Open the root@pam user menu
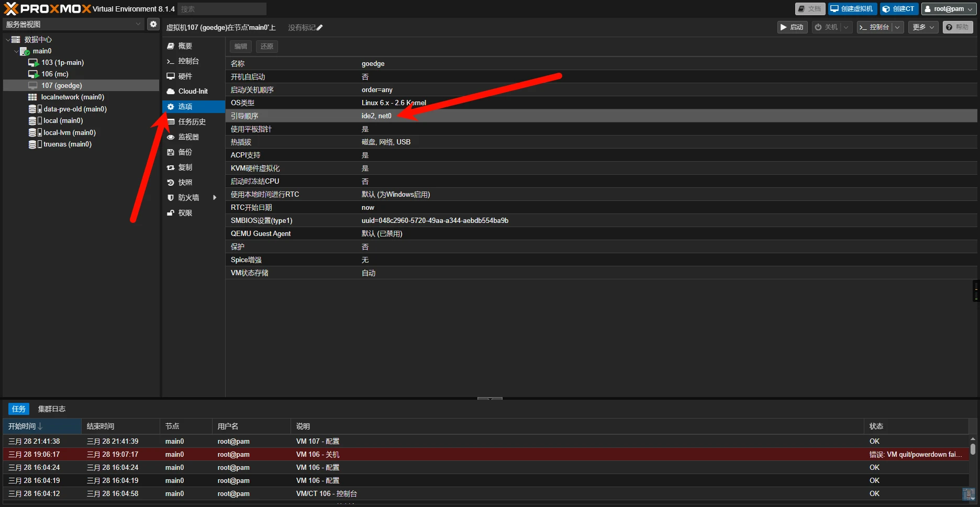 coord(948,9)
